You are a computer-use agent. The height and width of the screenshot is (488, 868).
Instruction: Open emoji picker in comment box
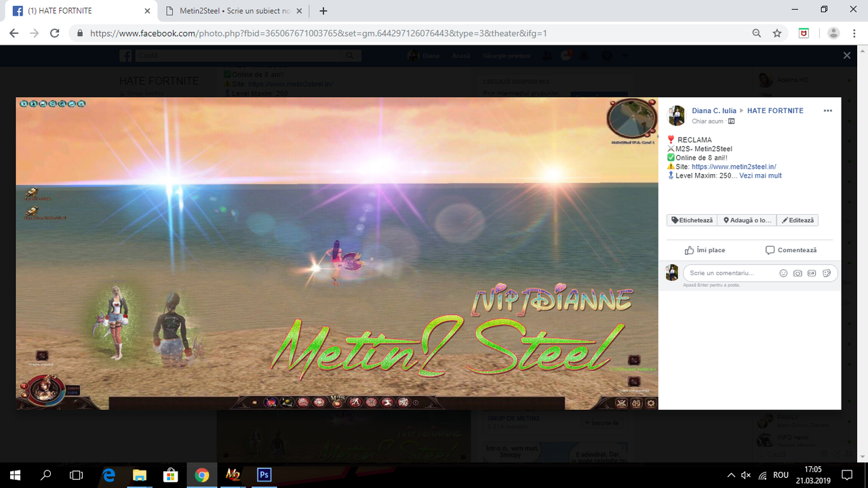[783, 273]
